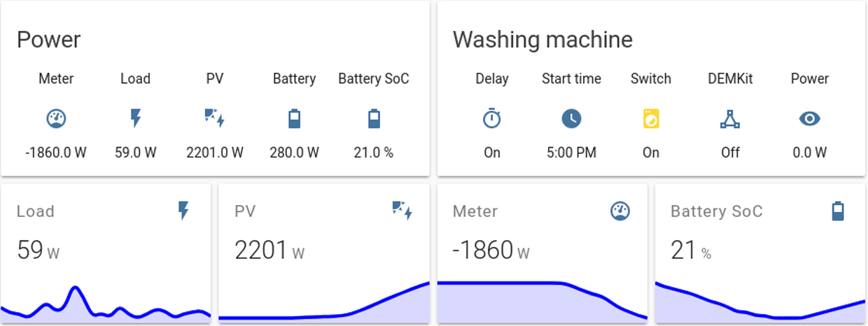Click the -1860.0 W meter reading
This screenshot has width=868, height=326.
coord(56,152)
